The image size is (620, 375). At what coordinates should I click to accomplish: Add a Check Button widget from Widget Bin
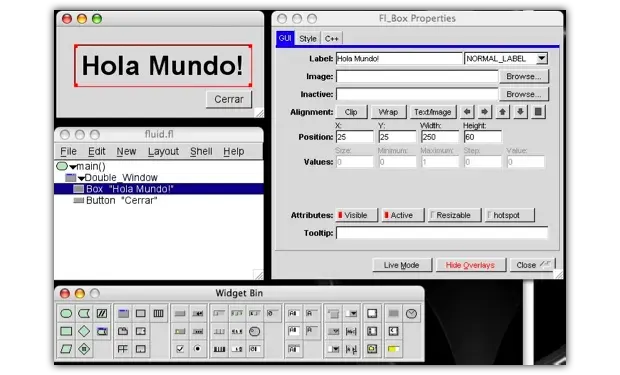coord(180,349)
